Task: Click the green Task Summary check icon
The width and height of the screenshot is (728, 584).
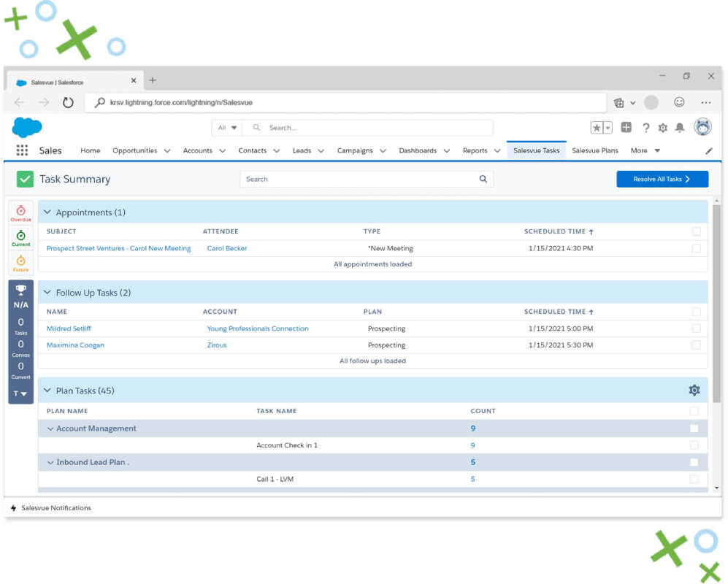Action: click(25, 179)
